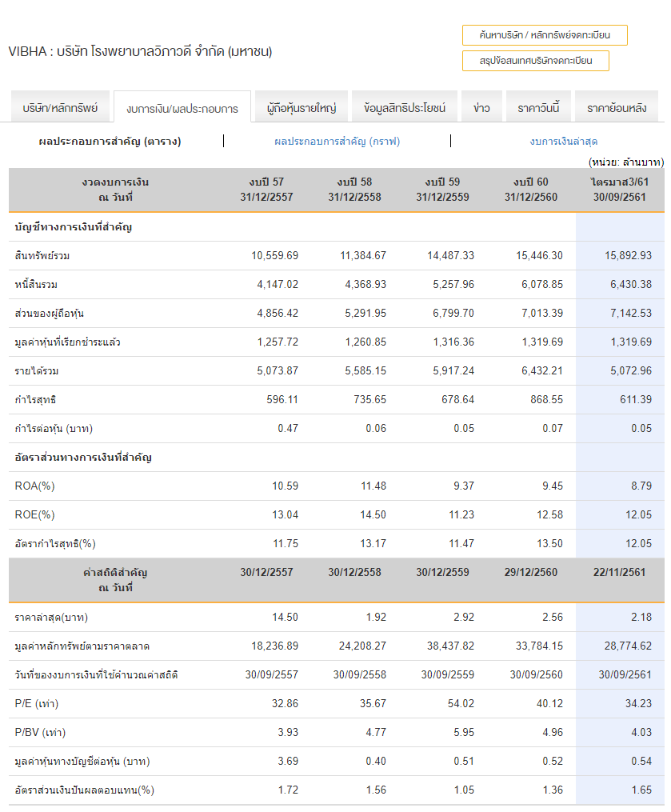Click the 22/11/2561 statistics date header
Image resolution: width=671 pixels, height=812 pixels.
click(620, 572)
